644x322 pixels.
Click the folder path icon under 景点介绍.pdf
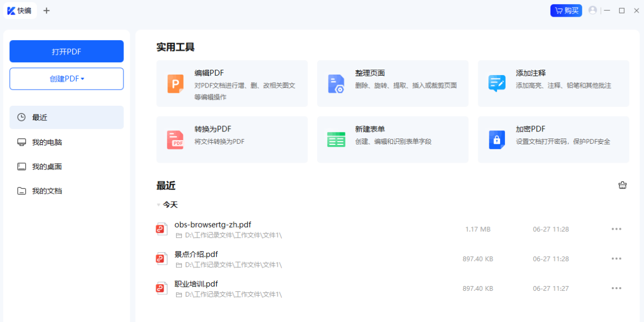click(x=179, y=265)
